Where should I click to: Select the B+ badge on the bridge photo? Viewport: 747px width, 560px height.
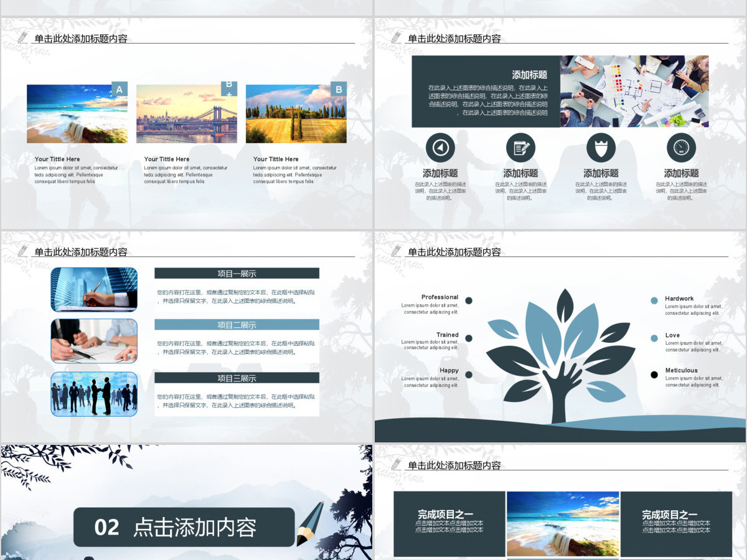(x=229, y=89)
